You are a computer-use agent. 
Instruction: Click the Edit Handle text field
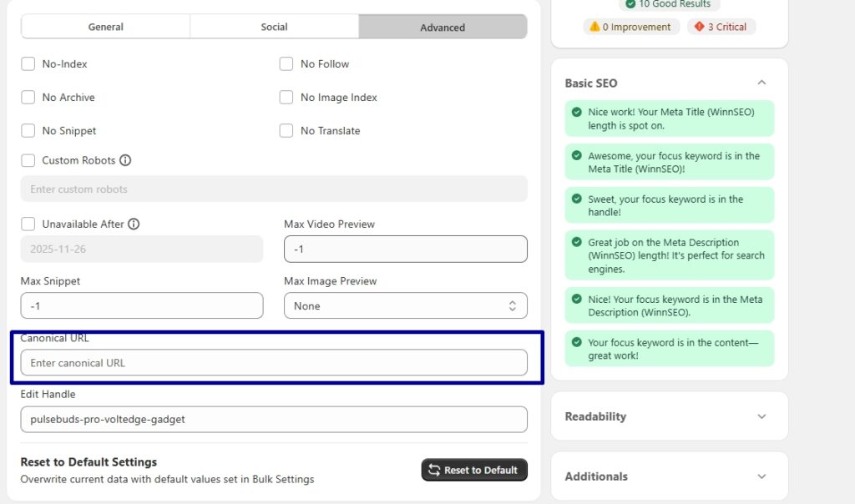point(274,420)
